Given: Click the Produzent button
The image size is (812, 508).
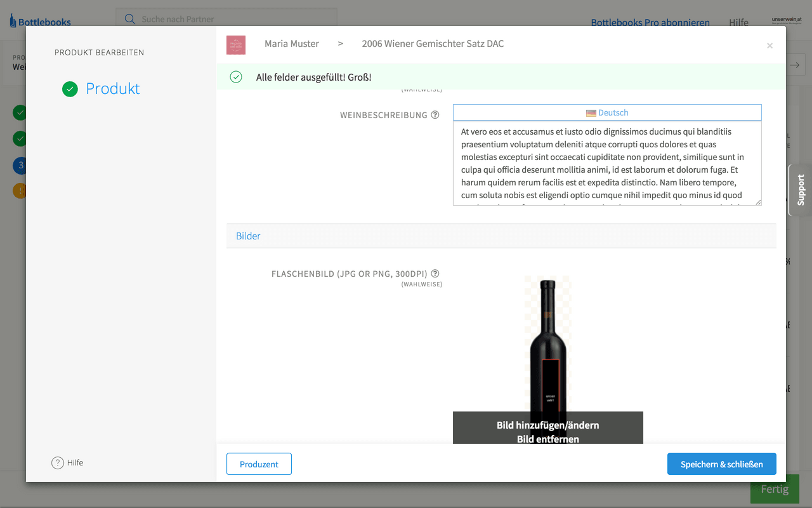Looking at the screenshot, I should [259, 464].
